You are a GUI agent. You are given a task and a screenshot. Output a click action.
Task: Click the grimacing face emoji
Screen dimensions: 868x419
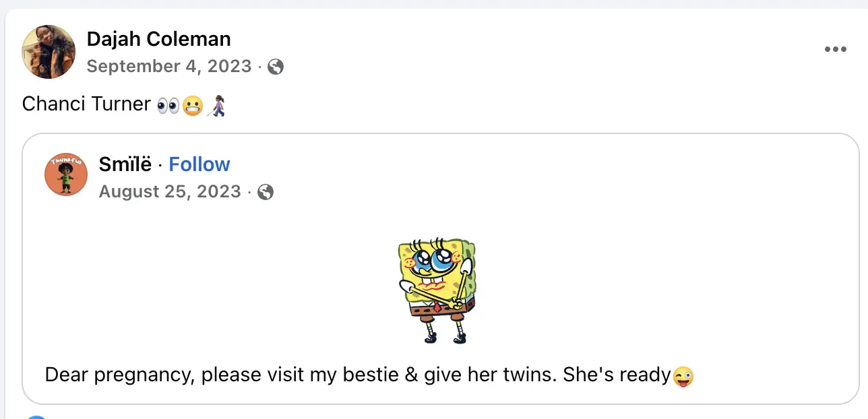pos(193,106)
